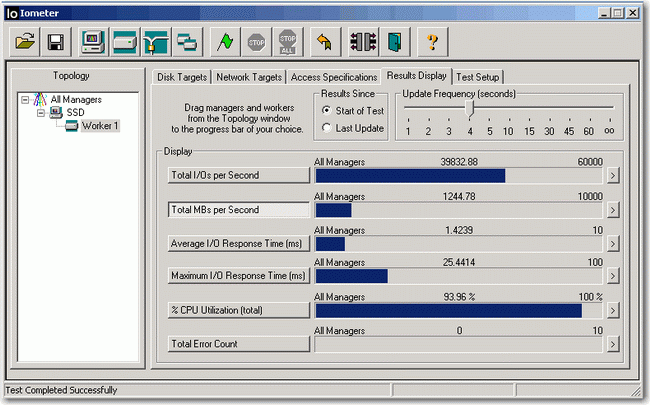The height and width of the screenshot is (405, 650).
Task: Save test configuration floppy icon
Action: coord(56,42)
